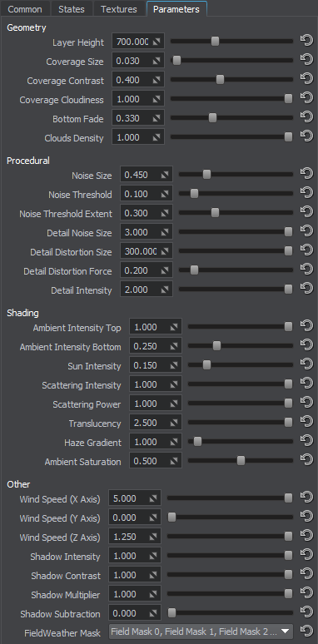Reset Scattering Intensity to default
The height and width of the screenshot is (644, 318).
(306, 384)
